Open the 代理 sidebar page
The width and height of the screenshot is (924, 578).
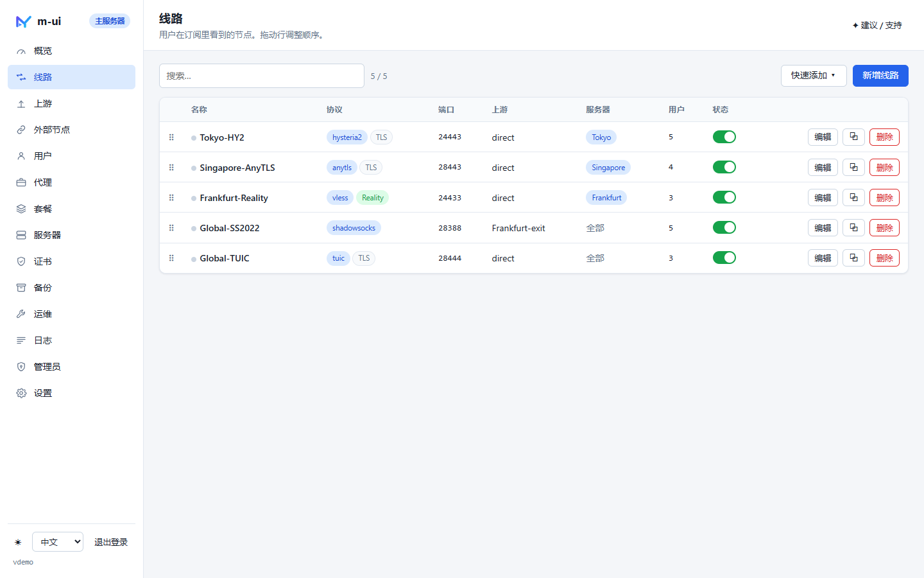(x=71, y=182)
